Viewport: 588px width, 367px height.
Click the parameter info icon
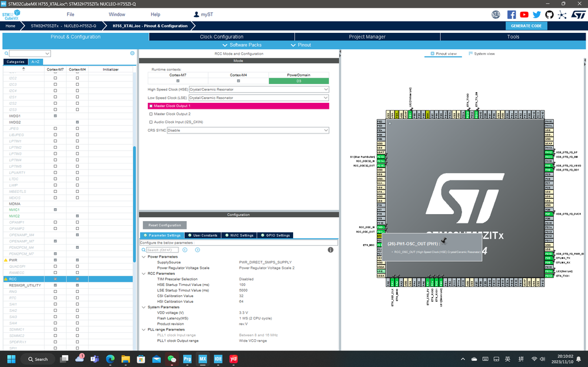pyautogui.click(x=330, y=249)
